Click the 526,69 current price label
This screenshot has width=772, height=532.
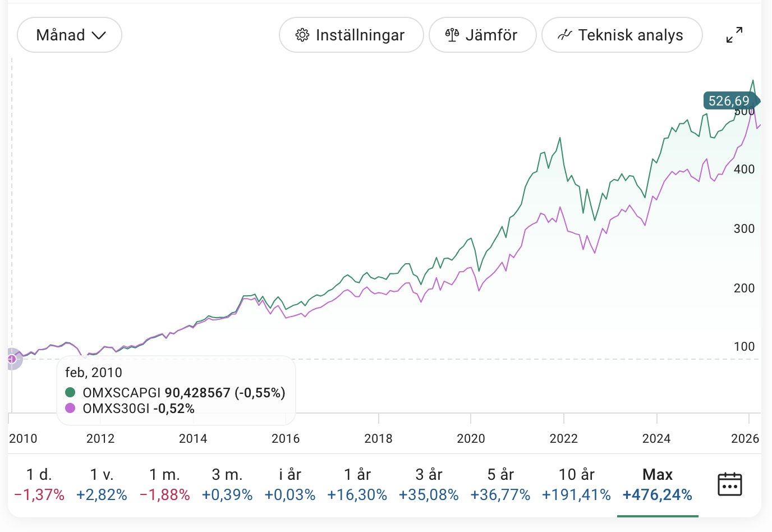[729, 101]
